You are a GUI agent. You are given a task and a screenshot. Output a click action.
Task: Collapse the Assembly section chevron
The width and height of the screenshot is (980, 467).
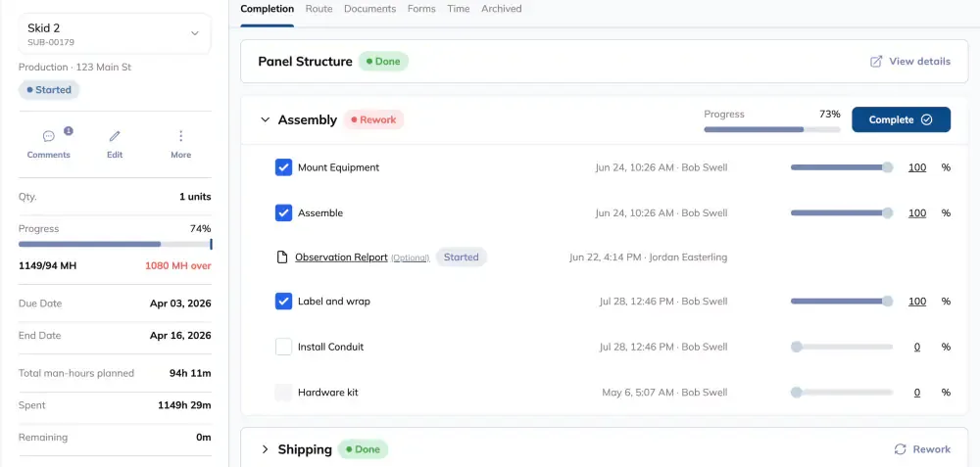pos(265,119)
